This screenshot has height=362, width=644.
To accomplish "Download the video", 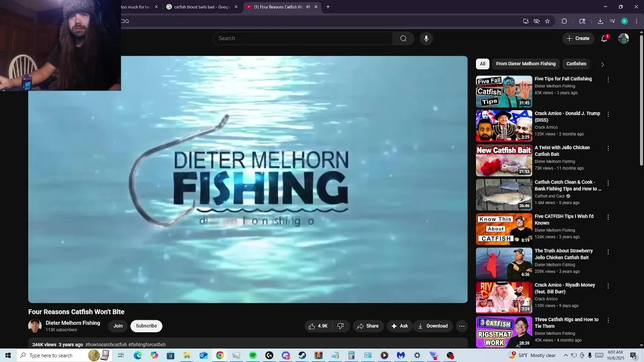I will (433, 326).
